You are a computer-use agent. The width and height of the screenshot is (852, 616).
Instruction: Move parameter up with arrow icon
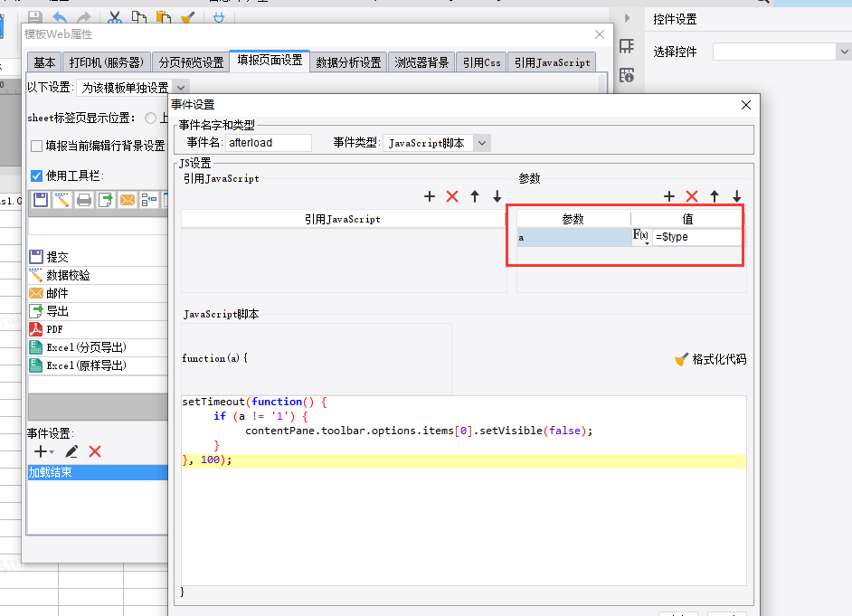(x=715, y=196)
